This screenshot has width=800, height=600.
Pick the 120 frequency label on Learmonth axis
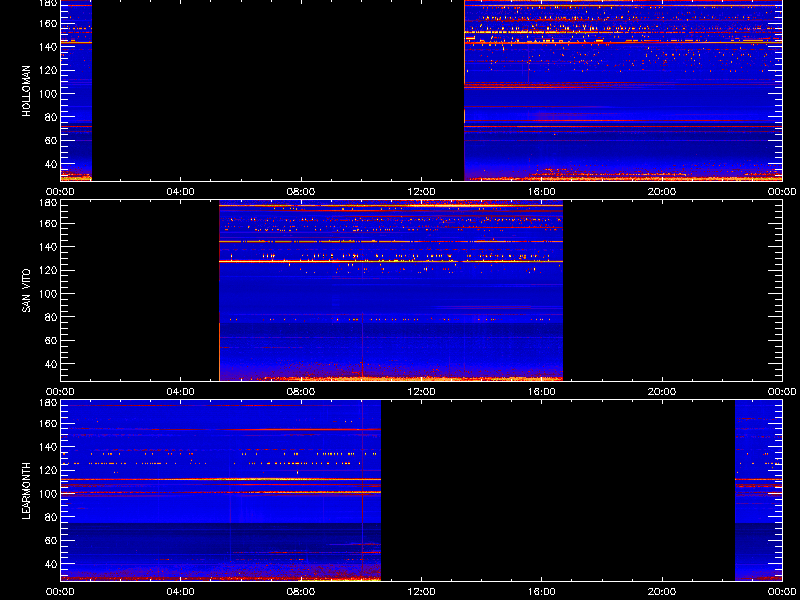pyautogui.click(x=49, y=470)
